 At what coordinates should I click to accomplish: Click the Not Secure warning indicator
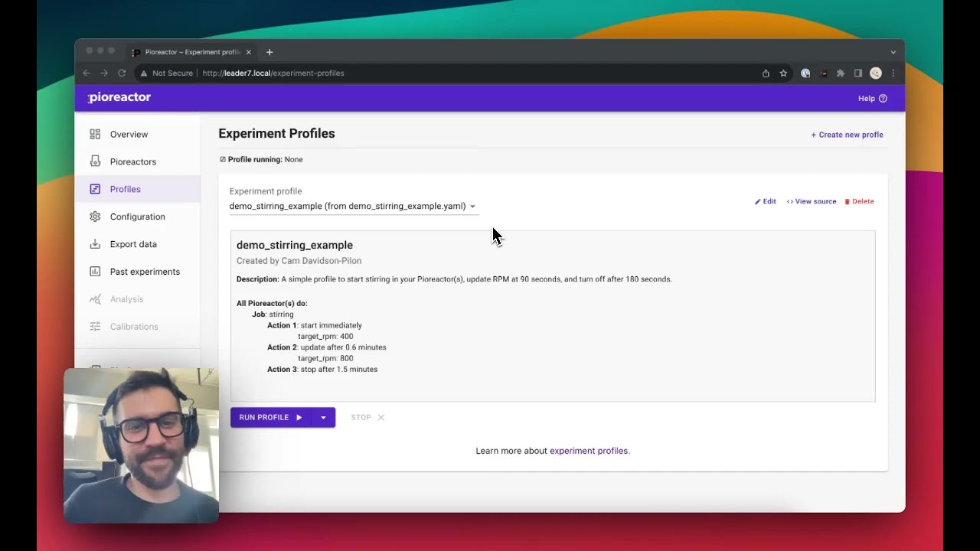click(x=166, y=73)
